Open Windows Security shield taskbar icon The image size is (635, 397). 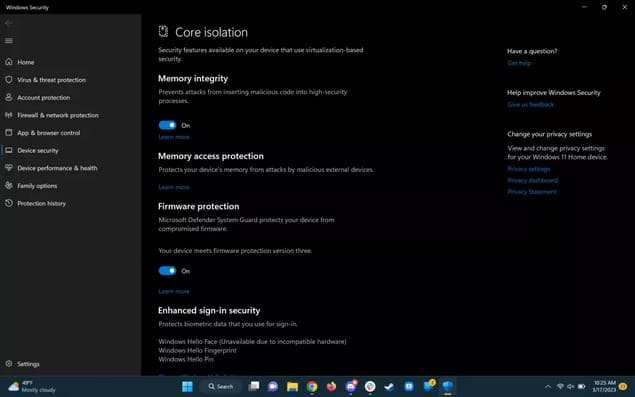(x=447, y=386)
